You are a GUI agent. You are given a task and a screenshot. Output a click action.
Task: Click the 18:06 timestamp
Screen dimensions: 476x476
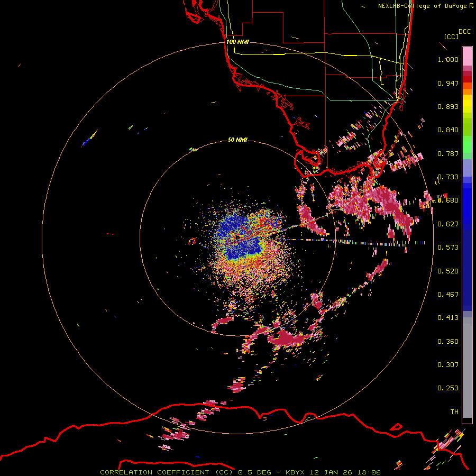coord(369,472)
